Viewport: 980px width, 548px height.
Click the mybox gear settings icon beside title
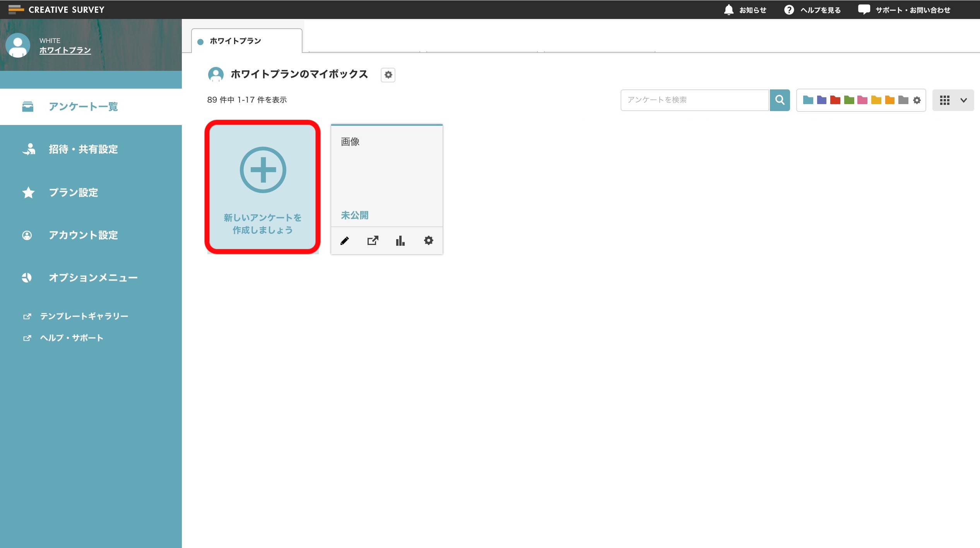point(388,75)
